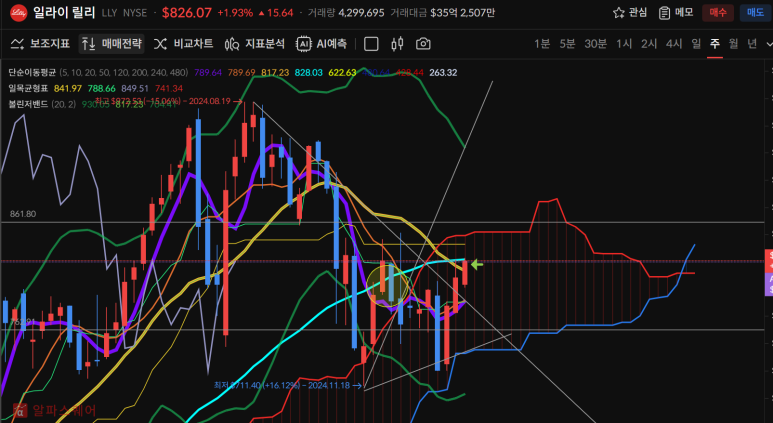
Task: Click Ichimoku value 741.34
Action: pyautogui.click(x=169, y=88)
